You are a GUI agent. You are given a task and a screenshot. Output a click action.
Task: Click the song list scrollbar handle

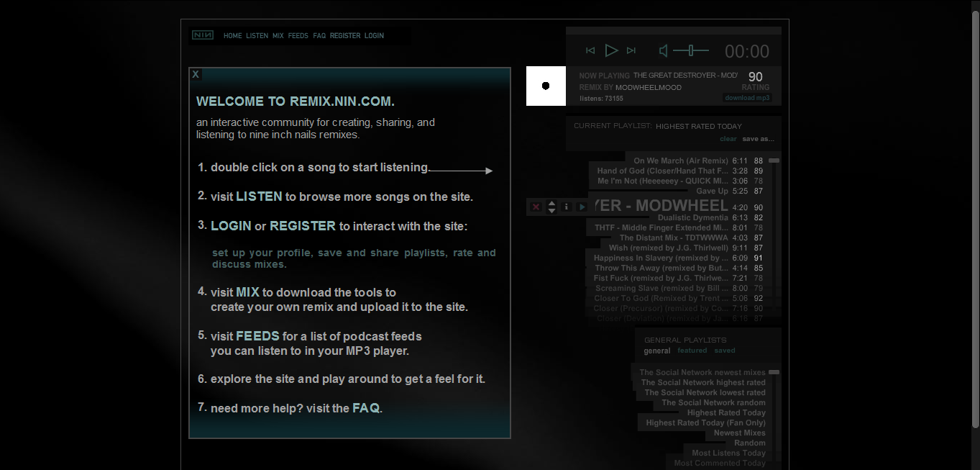coord(774,161)
